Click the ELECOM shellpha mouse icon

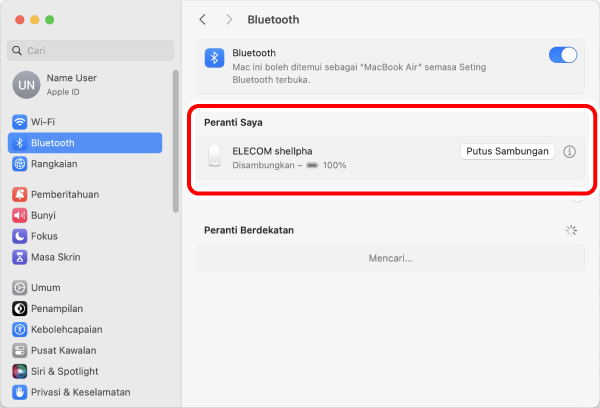[x=215, y=156]
